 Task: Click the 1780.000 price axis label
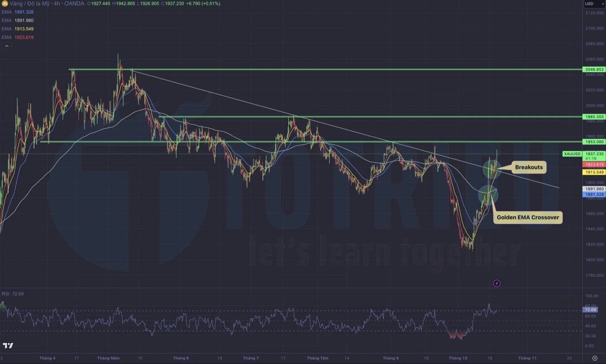[594, 275]
